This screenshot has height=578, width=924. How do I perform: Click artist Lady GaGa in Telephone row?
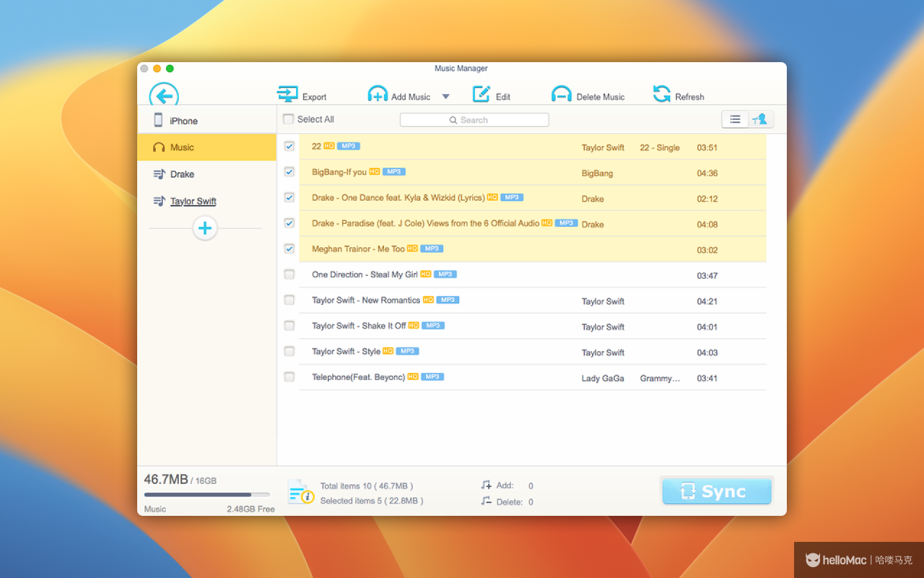coord(603,378)
